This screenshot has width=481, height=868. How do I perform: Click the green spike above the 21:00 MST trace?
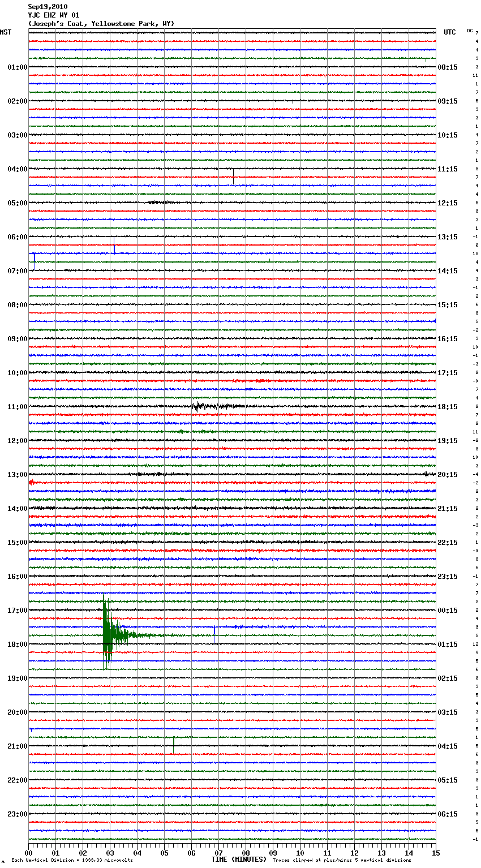[173, 745]
